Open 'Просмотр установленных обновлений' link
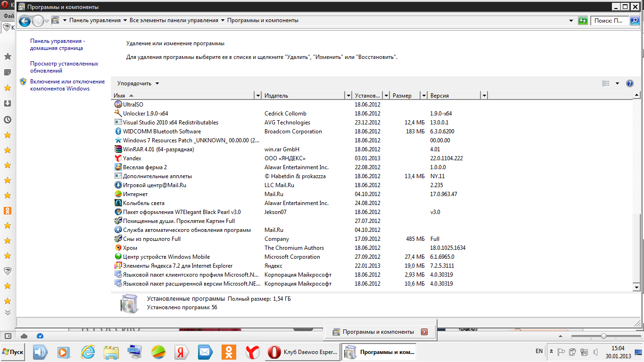Screen dimensions: 644x362 64,67
